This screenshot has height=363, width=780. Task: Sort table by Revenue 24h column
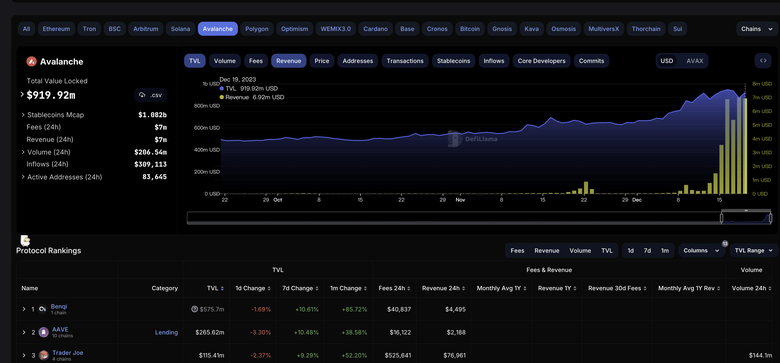pyautogui.click(x=444, y=288)
